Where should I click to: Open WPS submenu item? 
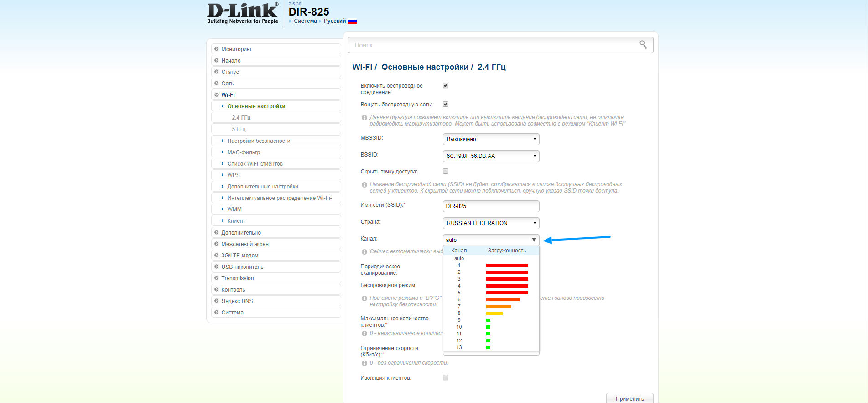point(276,175)
